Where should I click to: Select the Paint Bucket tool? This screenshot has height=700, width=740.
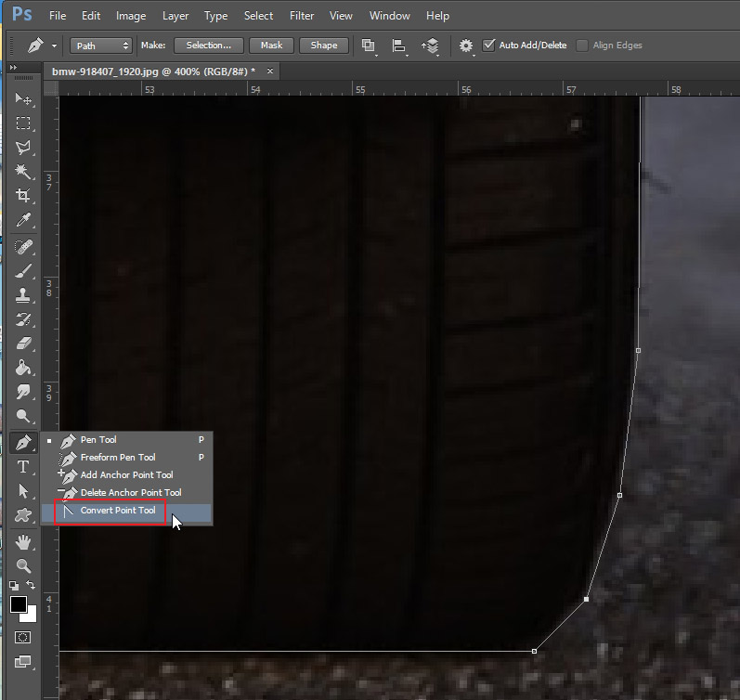tap(23, 368)
